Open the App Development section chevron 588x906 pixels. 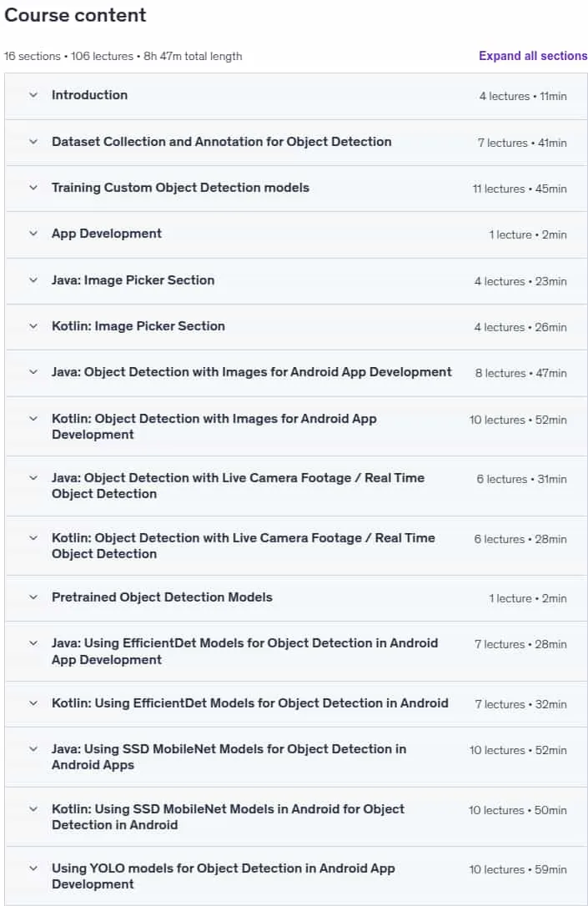click(x=33, y=234)
